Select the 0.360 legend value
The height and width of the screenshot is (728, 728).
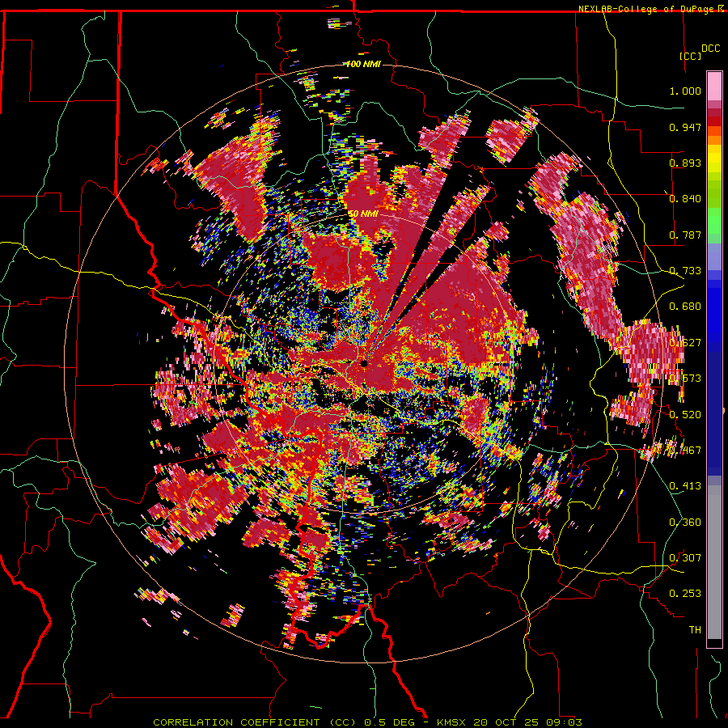685,522
